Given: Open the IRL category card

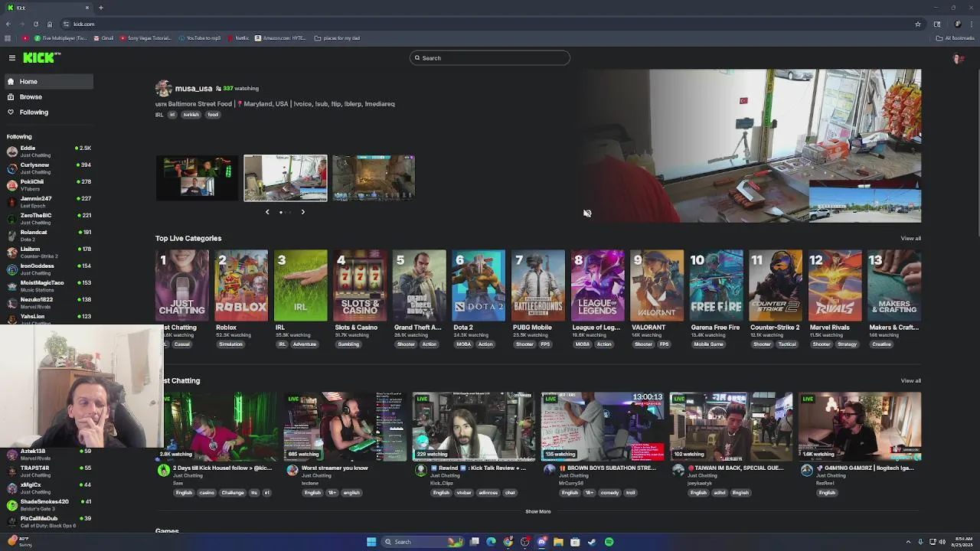Looking at the screenshot, I should (301, 285).
